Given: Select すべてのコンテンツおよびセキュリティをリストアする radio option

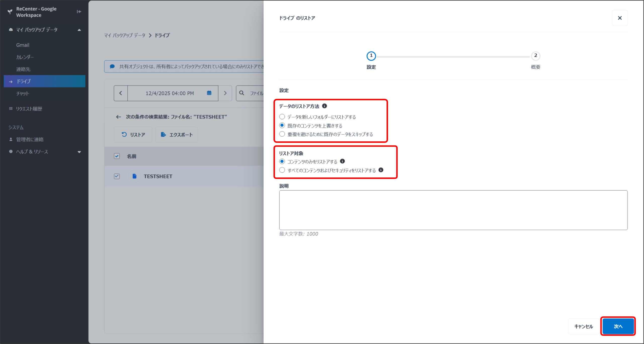Looking at the screenshot, I should [x=282, y=170].
